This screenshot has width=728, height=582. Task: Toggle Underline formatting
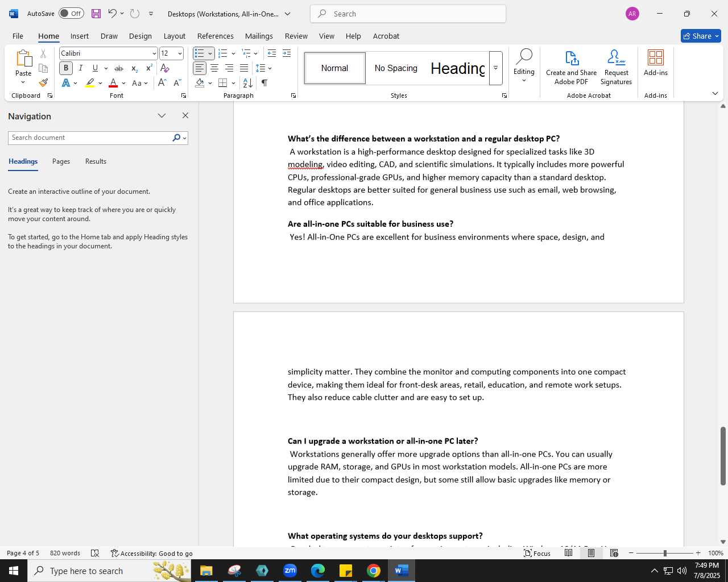95,68
